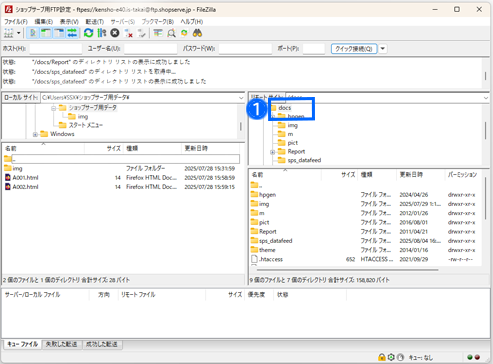Screen dimensions: 493x364
Task: Select the pict folder in remote tree
Action: [x=292, y=143]
